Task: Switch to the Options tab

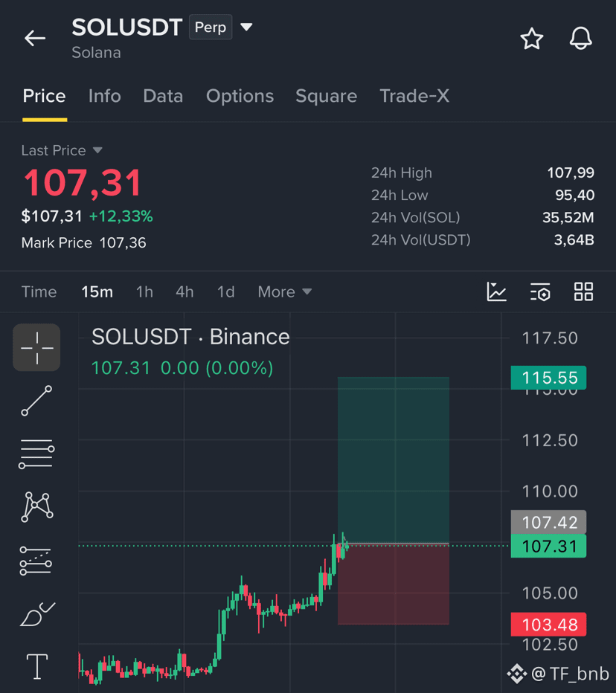Action: point(240,97)
